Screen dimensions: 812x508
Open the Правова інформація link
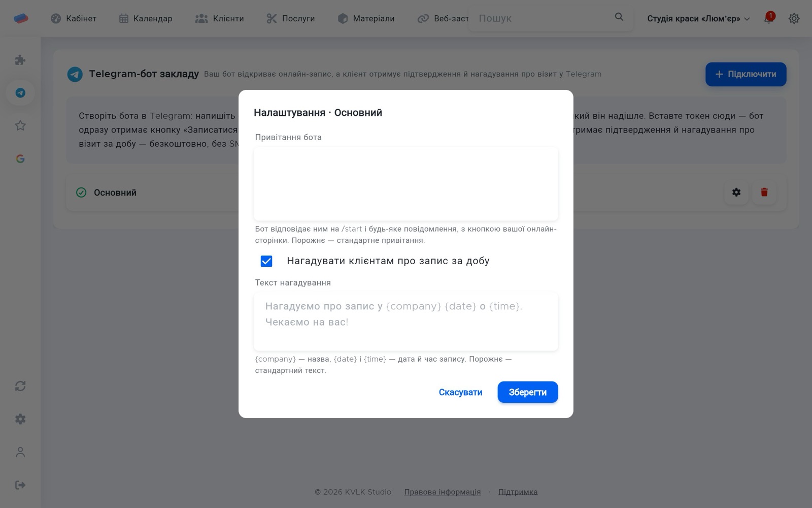(443, 492)
